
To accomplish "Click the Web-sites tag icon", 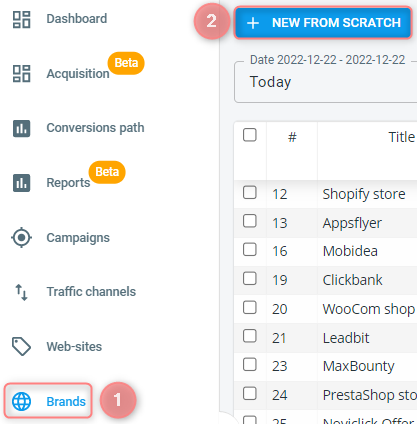I will coord(22,347).
